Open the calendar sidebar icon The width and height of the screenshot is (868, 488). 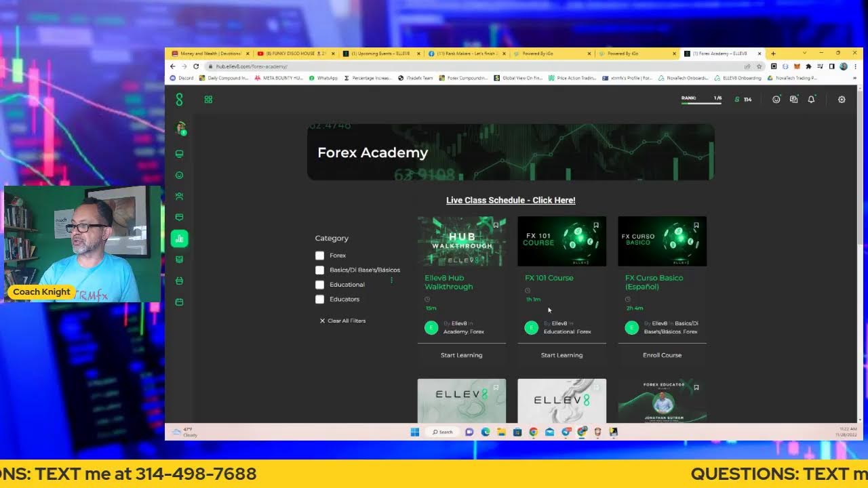[179, 302]
